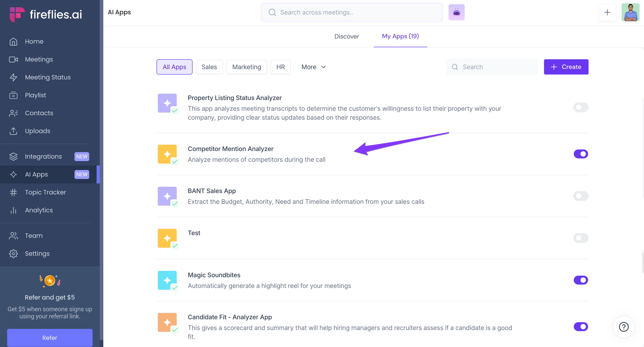Click the help question mark icon

[x=623, y=326]
